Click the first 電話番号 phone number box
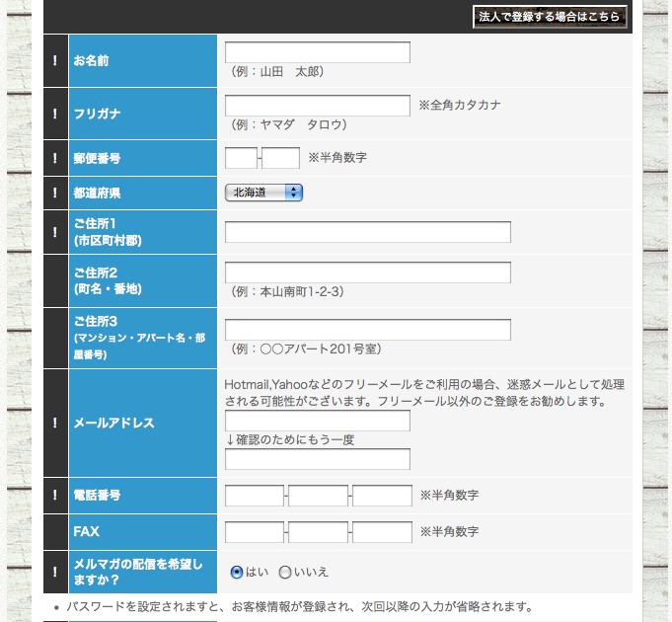This screenshot has width=672, height=622. click(x=255, y=496)
